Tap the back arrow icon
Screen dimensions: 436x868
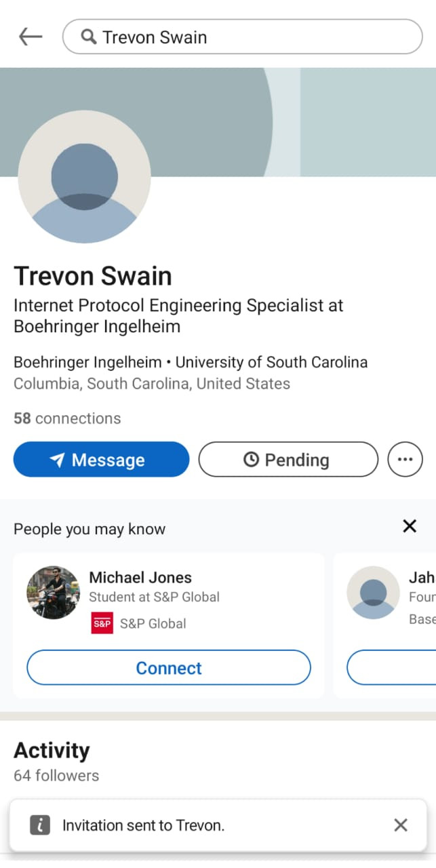coord(31,37)
